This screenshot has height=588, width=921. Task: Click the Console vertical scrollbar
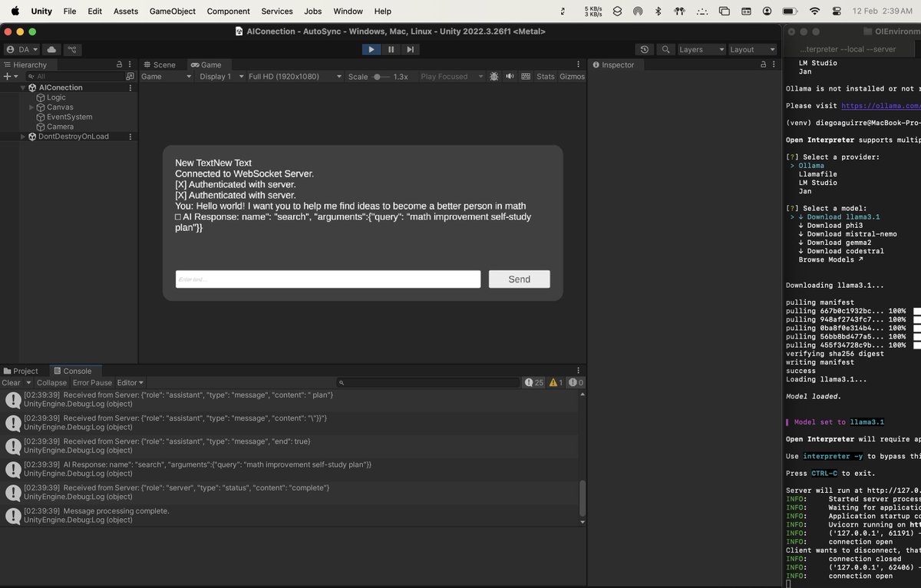click(583, 499)
